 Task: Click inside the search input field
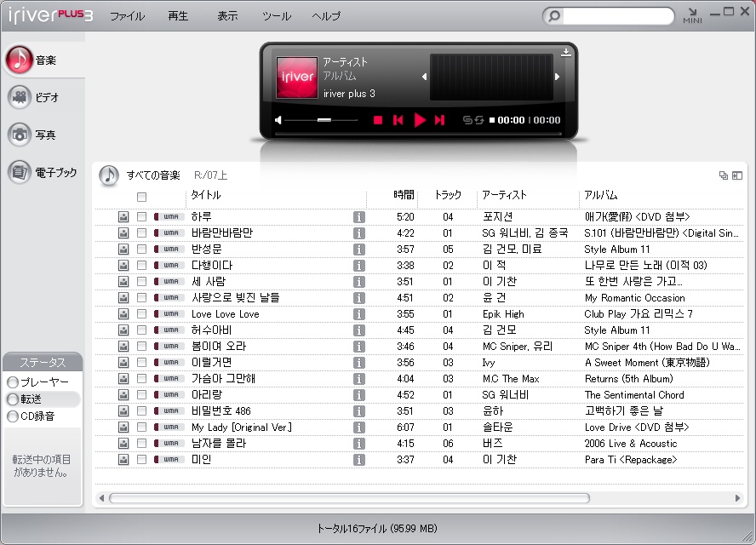[618, 16]
